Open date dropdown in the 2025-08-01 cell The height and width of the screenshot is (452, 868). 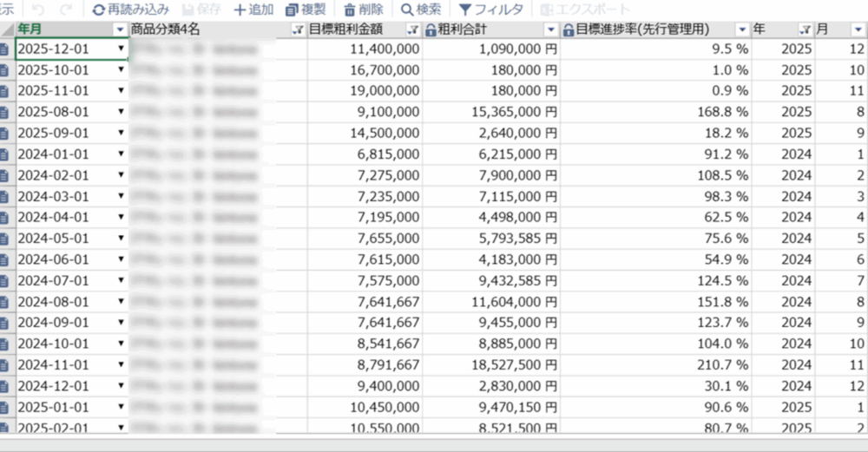pyautogui.click(x=121, y=112)
